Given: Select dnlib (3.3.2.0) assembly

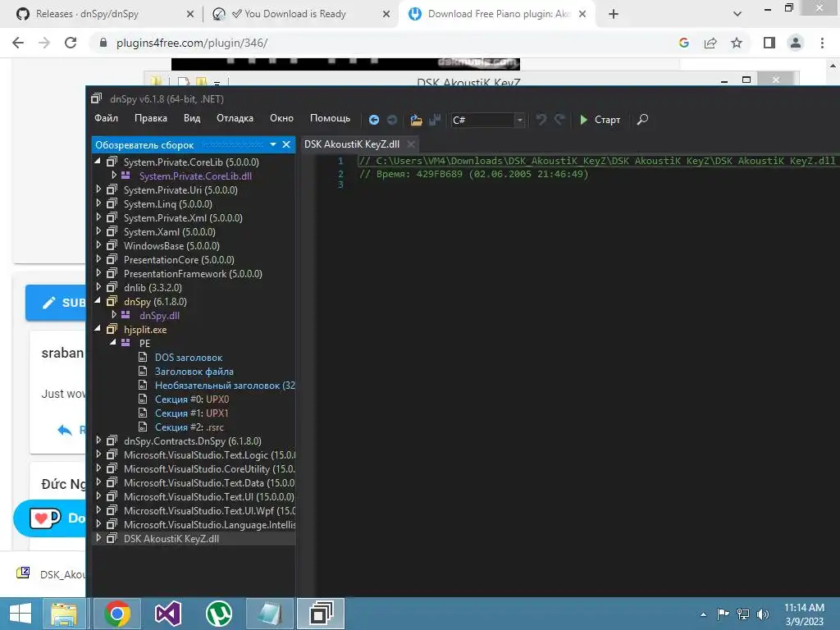Looking at the screenshot, I should [153, 288].
